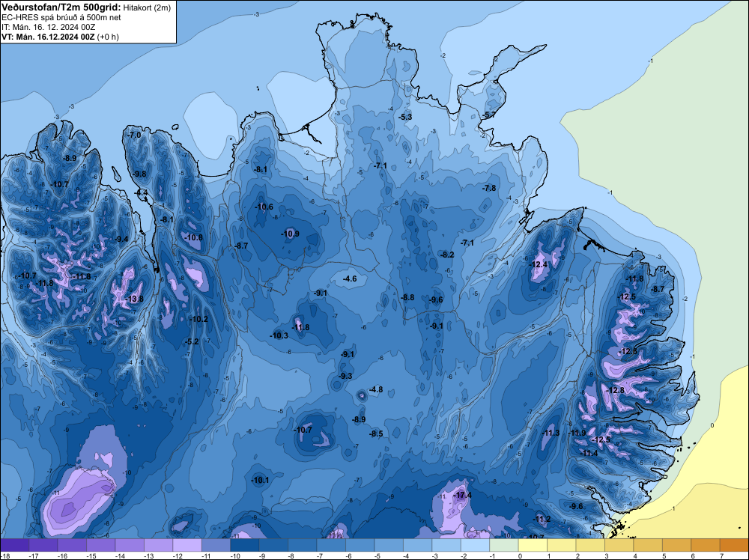Click the -14 color swatch in the legend
Image resolution: width=749 pixels, height=560 pixels.
130,545
